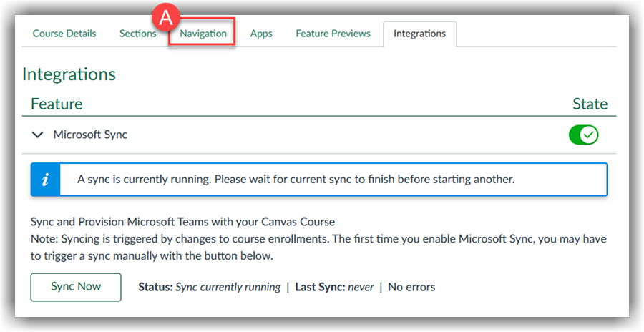Open the Apps tab
The image size is (644, 332).
coord(261,34)
